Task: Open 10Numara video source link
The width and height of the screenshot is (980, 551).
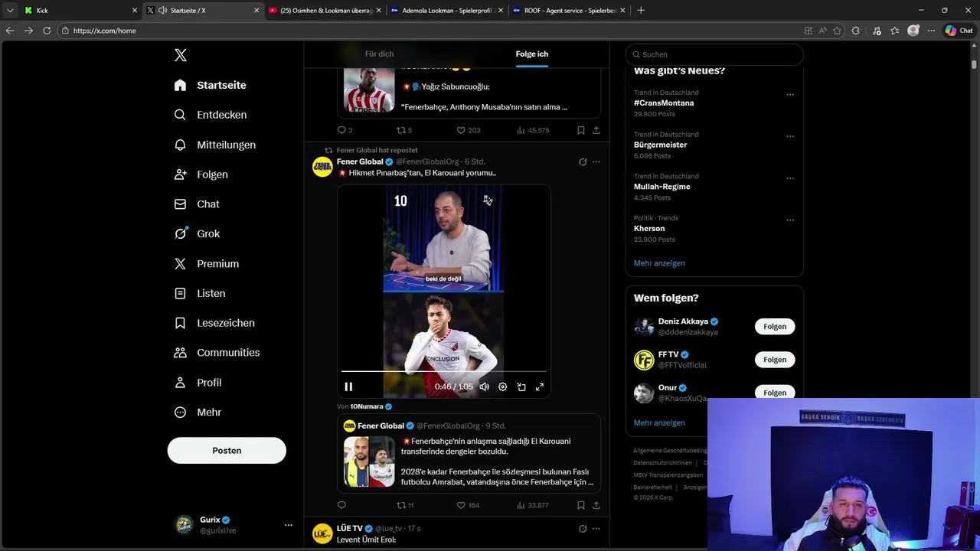Action: pyautogui.click(x=371, y=406)
